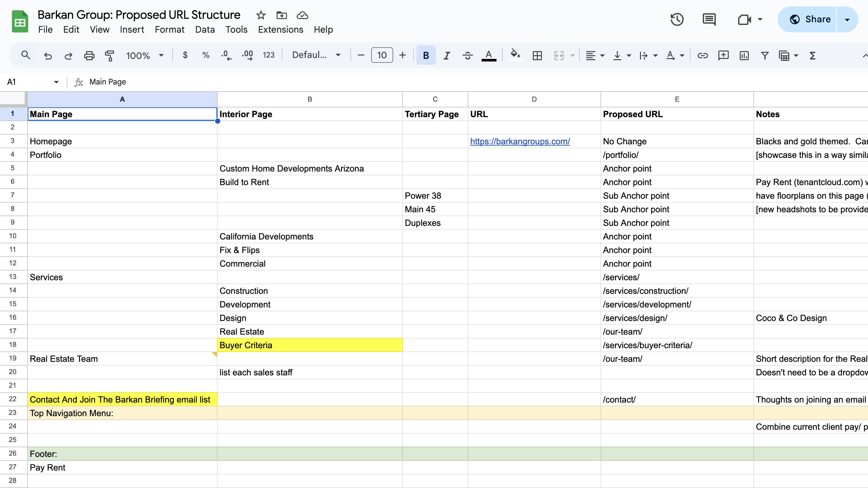Viewport: 868px width, 488px height.
Task: Click the insert chart icon
Action: 744,55
